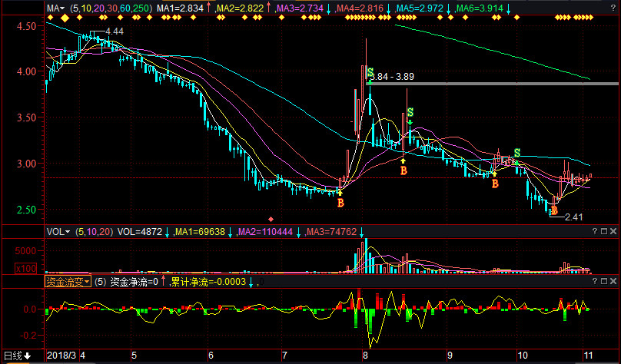The height and width of the screenshot is (364, 621).
Task: Click the x100 volume unit box
Action: pos(25,269)
